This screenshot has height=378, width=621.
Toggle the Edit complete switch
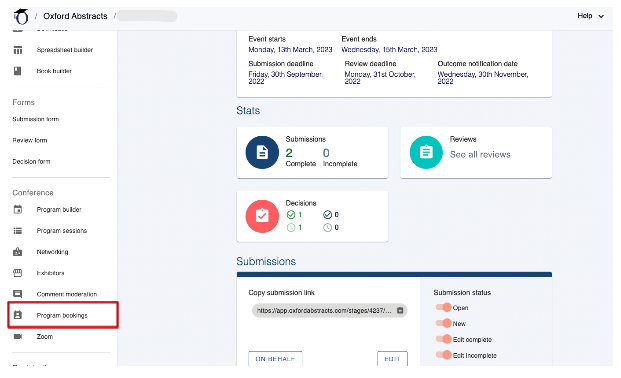coord(444,339)
